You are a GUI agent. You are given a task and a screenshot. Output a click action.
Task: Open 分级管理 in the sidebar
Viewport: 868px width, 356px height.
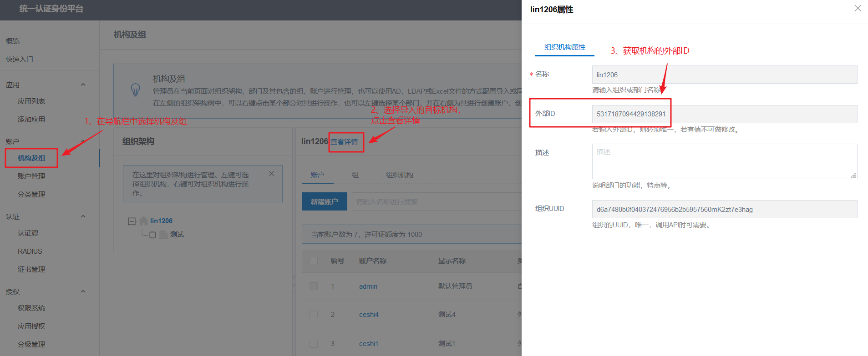point(31,344)
